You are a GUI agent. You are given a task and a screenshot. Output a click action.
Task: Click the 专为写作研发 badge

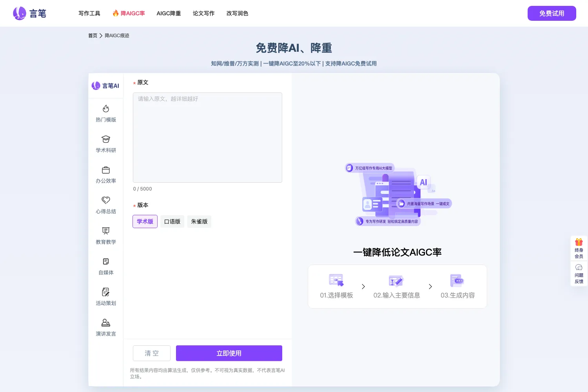coord(388,221)
